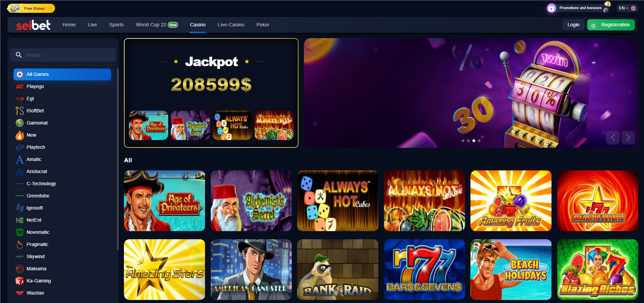Show the next banner slide arrow
Screen dimensions: 644x303
point(628,138)
